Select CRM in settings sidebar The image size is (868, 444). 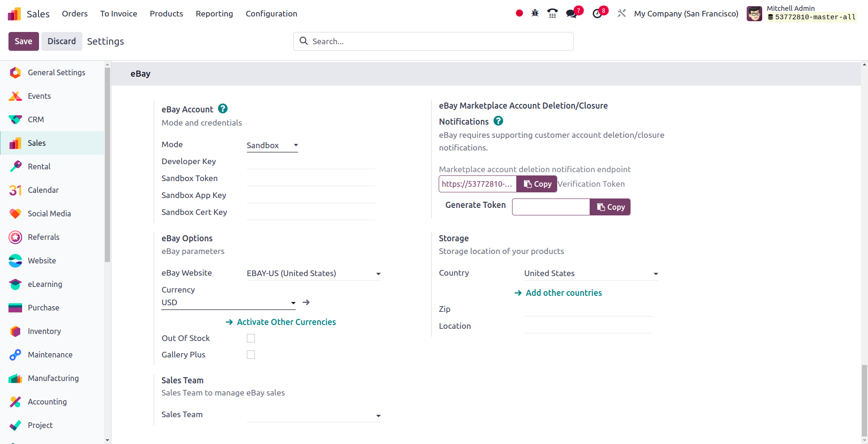point(52,119)
